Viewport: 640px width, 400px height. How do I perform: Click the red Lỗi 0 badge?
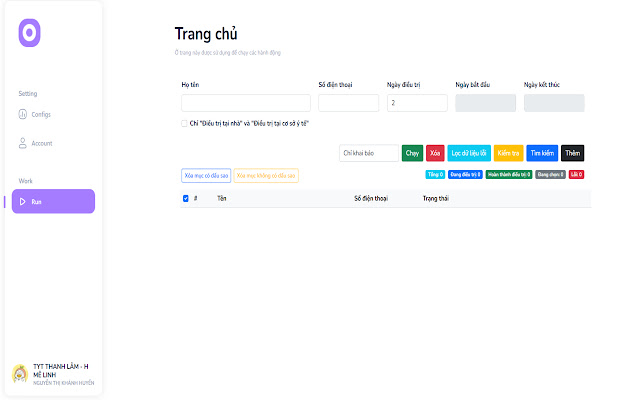click(576, 174)
